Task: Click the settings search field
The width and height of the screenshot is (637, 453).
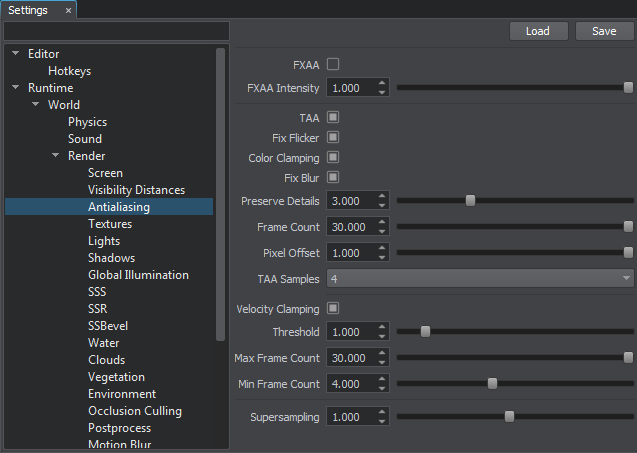Action: pyautogui.click(x=116, y=31)
